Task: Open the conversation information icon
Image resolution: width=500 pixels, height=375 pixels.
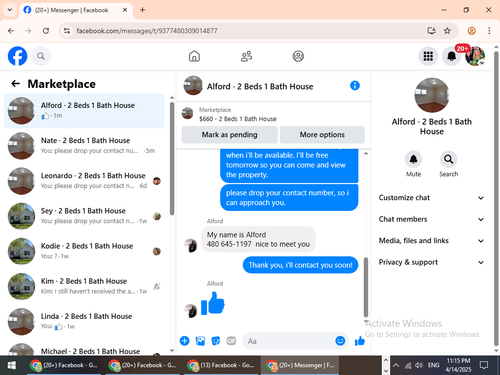Action: pos(355,86)
